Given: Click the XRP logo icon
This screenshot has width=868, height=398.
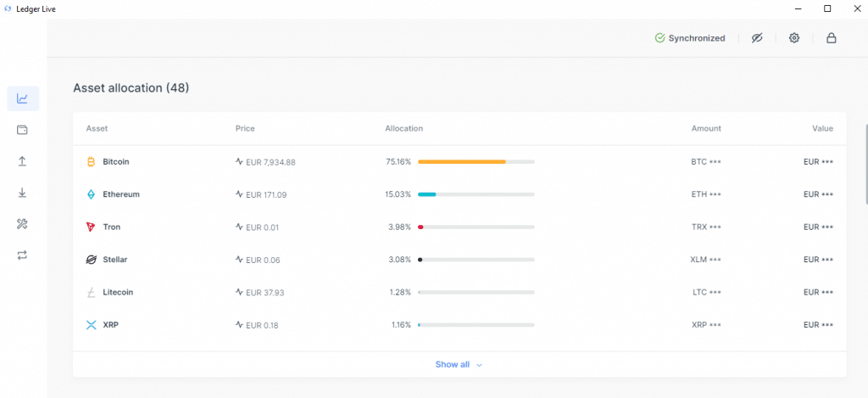Looking at the screenshot, I should pos(92,325).
